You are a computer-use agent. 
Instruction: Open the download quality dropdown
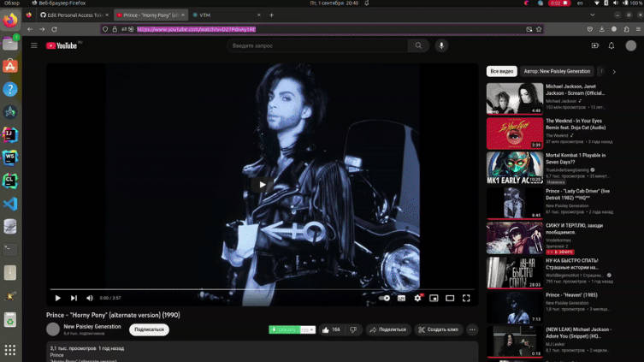click(x=308, y=329)
